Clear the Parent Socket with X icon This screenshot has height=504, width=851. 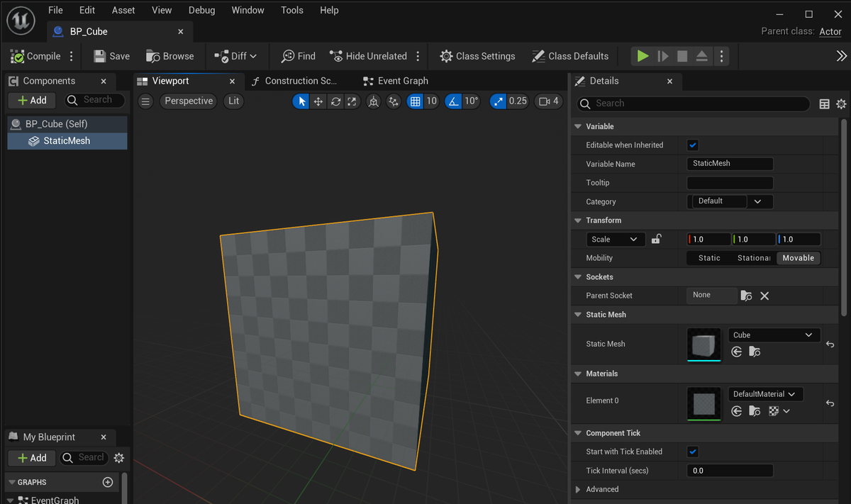[764, 296]
